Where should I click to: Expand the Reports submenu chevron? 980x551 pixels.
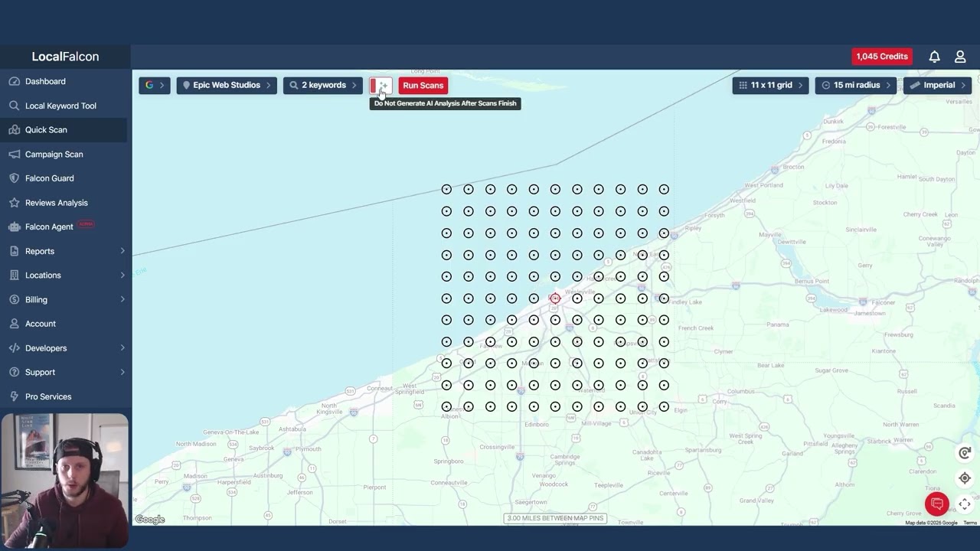[x=122, y=251]
